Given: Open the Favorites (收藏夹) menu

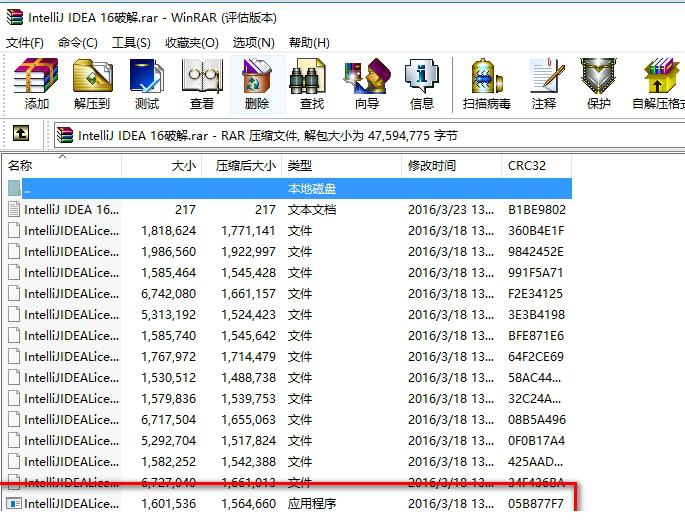Looking at the screenshot, I should 192,42.
